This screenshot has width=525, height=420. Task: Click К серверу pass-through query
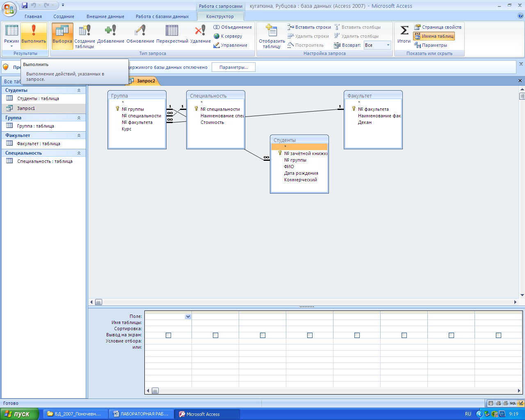coord(228,36)
